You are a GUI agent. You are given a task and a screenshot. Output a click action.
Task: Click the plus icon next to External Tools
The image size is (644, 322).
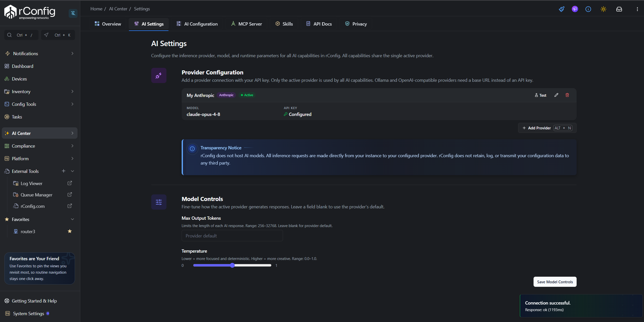(x=64, y=171)
